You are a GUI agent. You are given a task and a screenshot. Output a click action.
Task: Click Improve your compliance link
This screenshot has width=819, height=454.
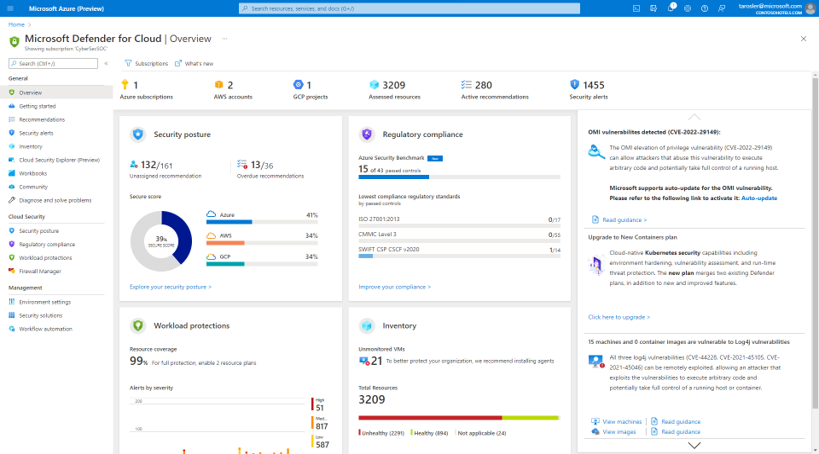pyautogui.click(x=394, y=286)
